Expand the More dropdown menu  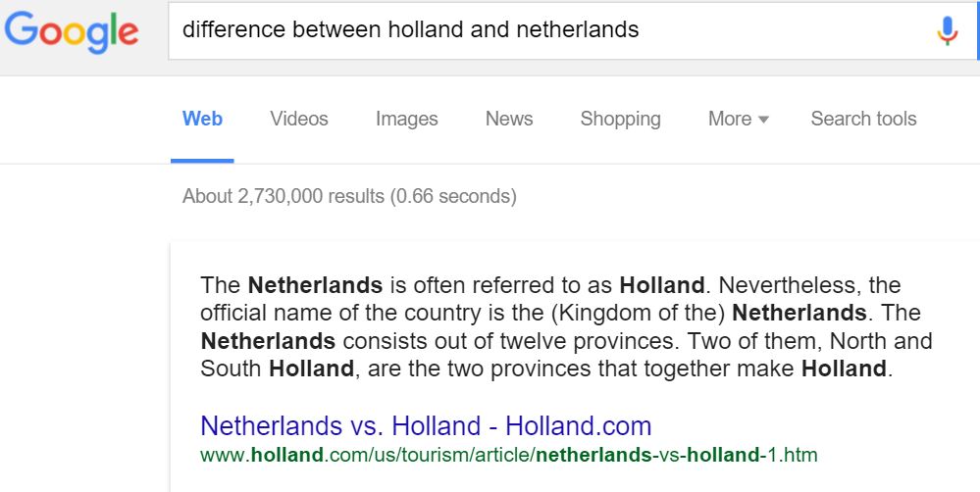pyautogui.click(x=738, y=120)
